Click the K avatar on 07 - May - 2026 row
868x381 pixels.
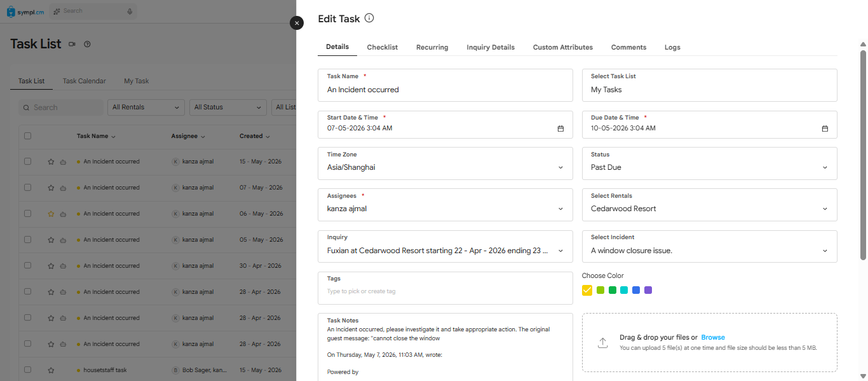pyautogui.click(x=175, y=188)
